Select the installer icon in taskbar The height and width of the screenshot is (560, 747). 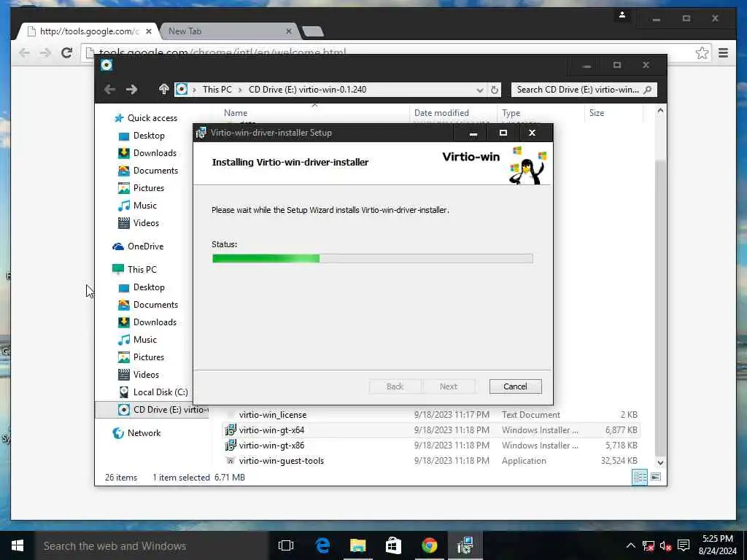(x=465, y=545)
